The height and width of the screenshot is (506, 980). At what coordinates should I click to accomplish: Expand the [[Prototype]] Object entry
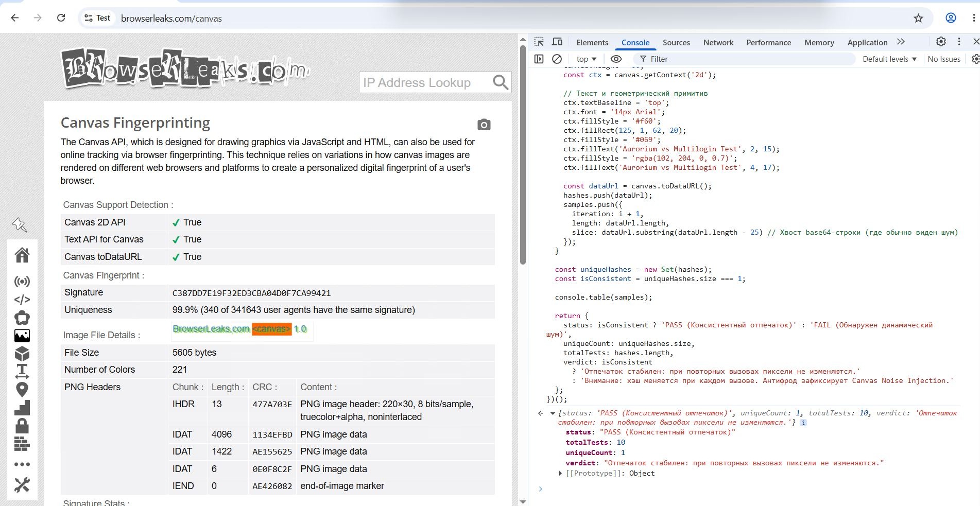tap(560, 474)
